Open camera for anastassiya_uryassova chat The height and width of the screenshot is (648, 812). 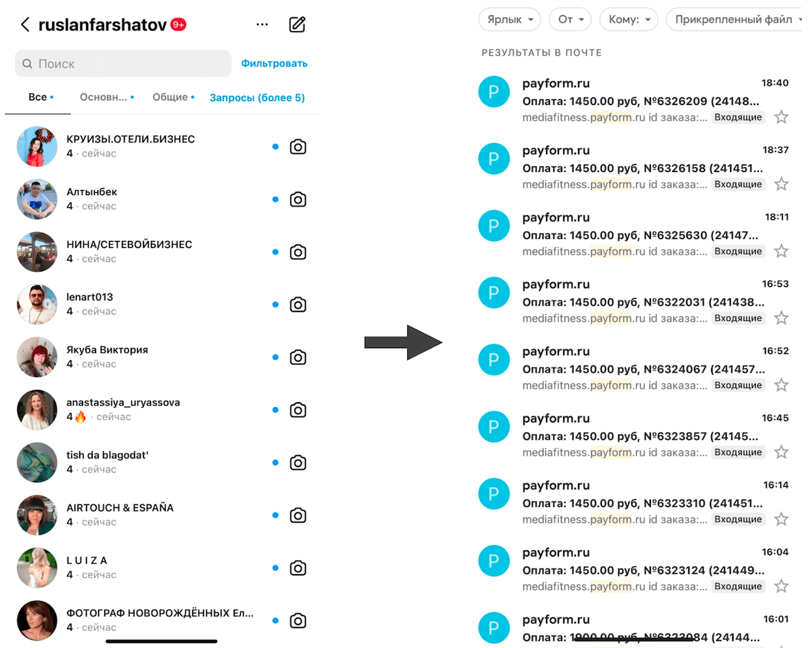click(x=298, y=410)
